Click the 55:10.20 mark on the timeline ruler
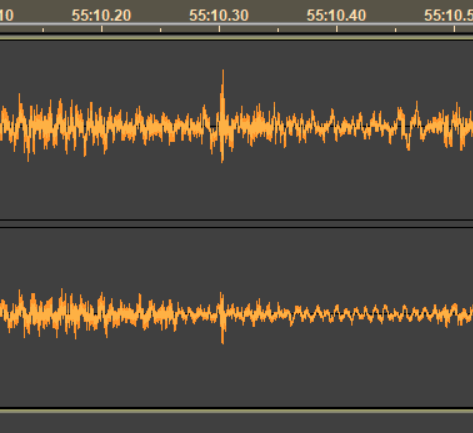The width and height of the screenshot is (473, 433). pyautogui.click(x=102, y=16)
